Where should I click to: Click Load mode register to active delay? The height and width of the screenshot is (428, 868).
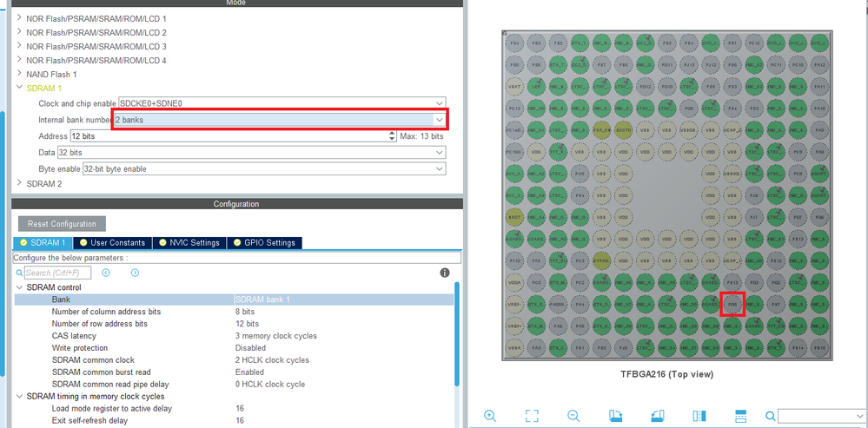pyautogui.click(x=112, y=409)
